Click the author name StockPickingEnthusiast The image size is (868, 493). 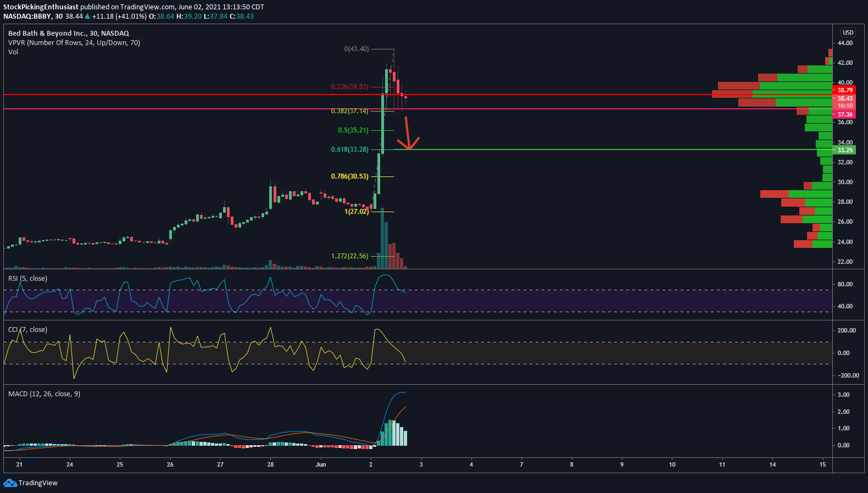[x=41, y=7]
